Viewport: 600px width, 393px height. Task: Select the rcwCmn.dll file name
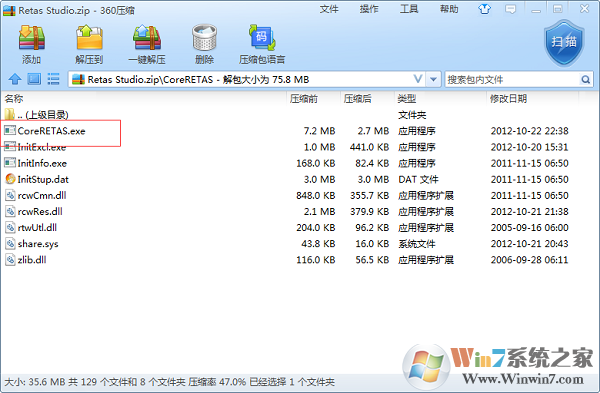[x=42, y=195]
